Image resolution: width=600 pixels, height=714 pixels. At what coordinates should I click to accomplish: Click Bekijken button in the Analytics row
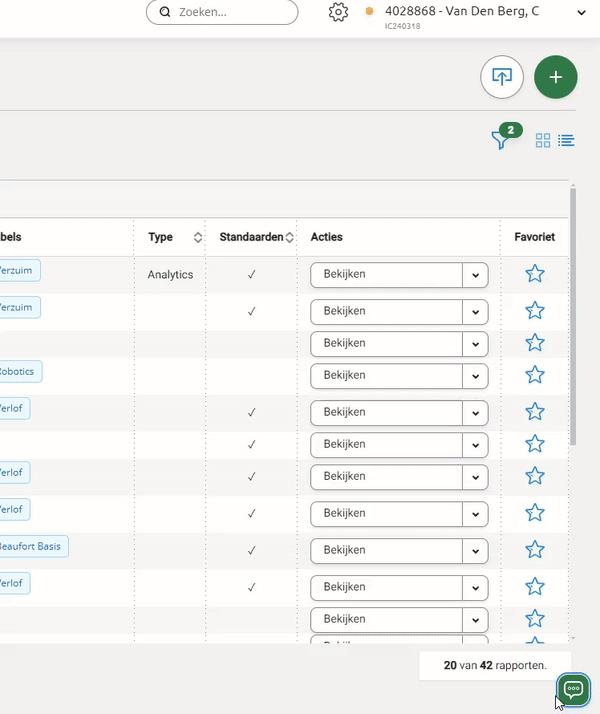point(386,274)
